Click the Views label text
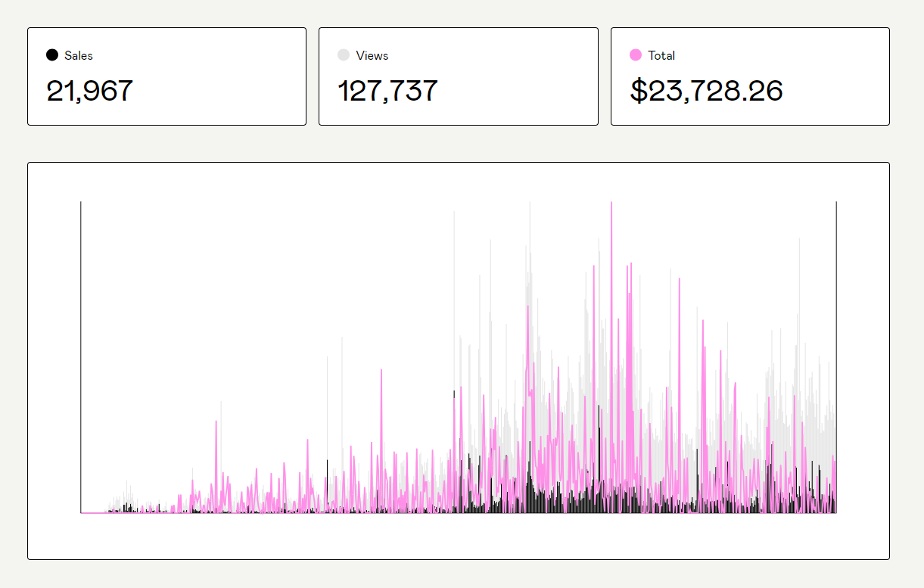This screenshot has height=588, width=924. [372, 54]
